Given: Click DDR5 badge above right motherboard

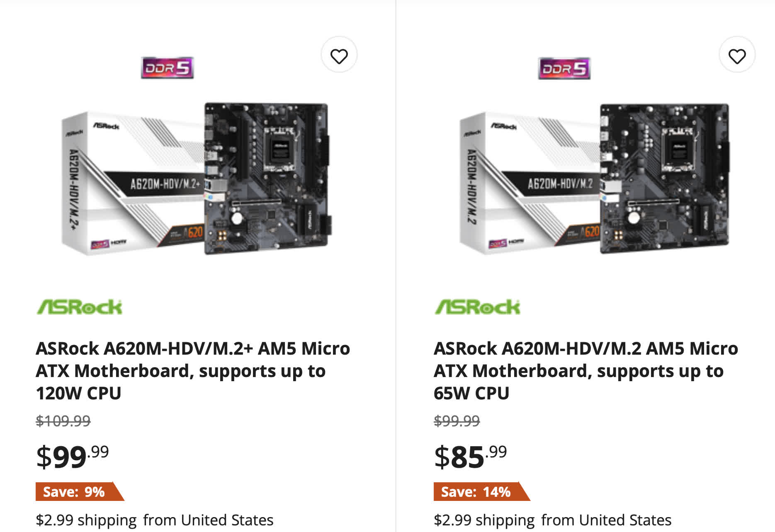Looking at the screenshot, I should coord(564,68).
